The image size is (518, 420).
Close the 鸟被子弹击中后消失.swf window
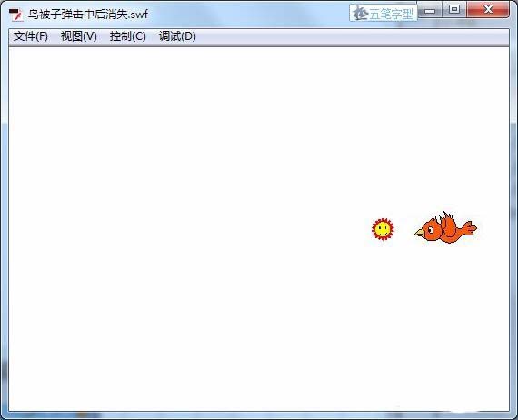point(488,9)
